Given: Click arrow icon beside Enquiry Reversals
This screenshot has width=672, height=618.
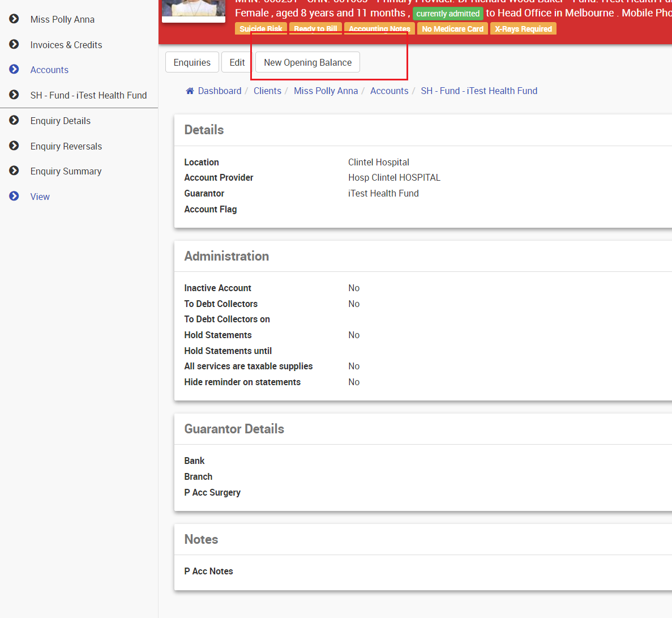Looking at the screenshot, I should [14, 146].
